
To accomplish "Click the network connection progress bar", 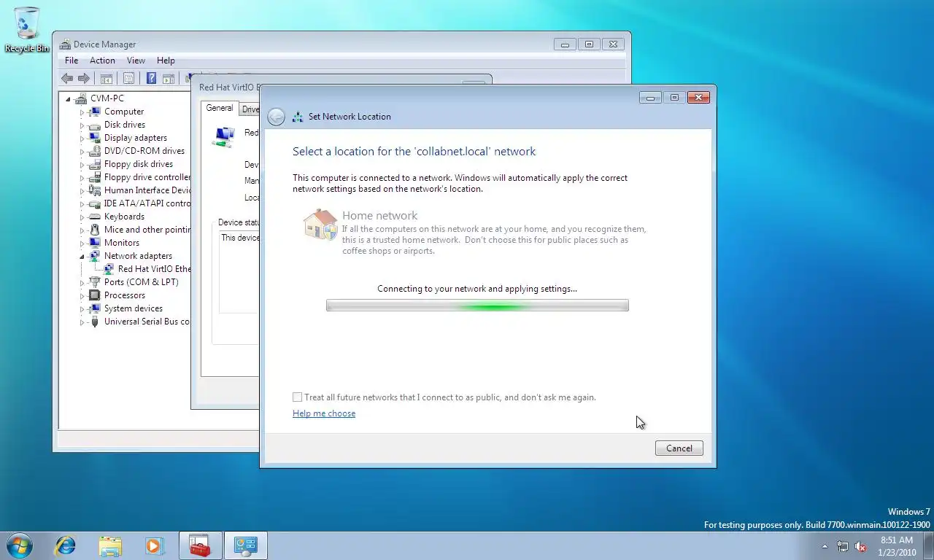I will point(477,306).
